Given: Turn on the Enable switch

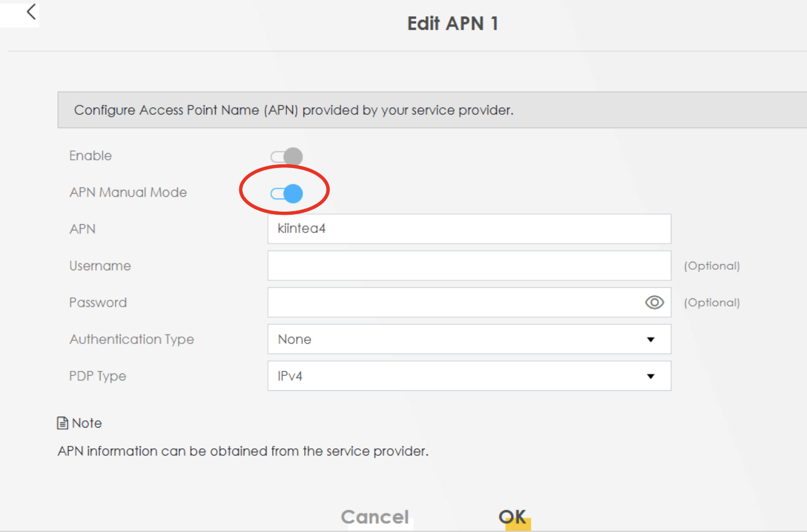Looking at the screenshot, I should [287, 156].
